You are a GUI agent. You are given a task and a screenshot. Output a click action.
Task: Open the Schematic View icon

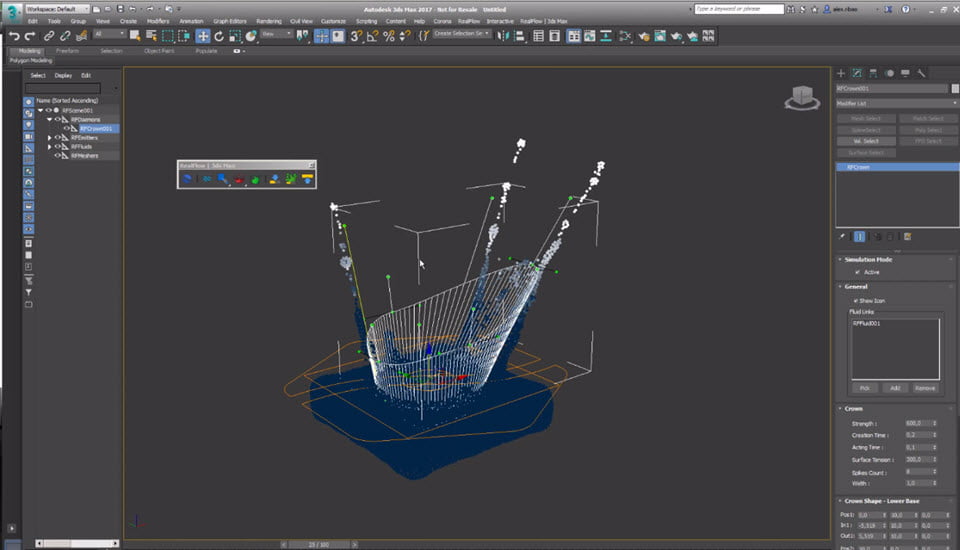(606, 36)
